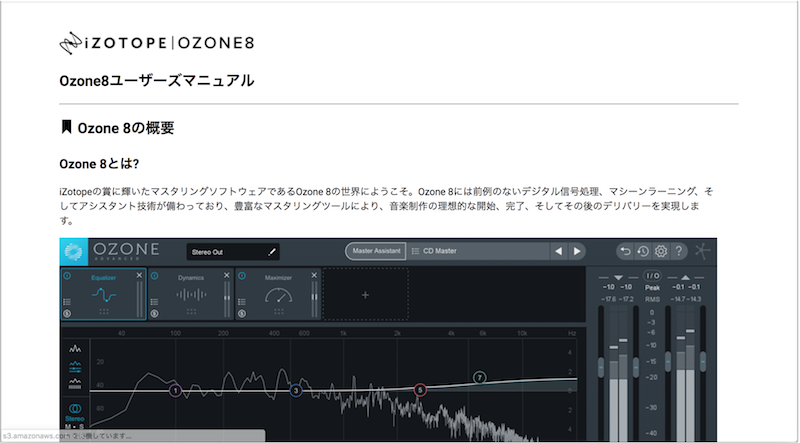Click the Maximizer module gain slider
The image size is (800, 443).
[314, 299]
